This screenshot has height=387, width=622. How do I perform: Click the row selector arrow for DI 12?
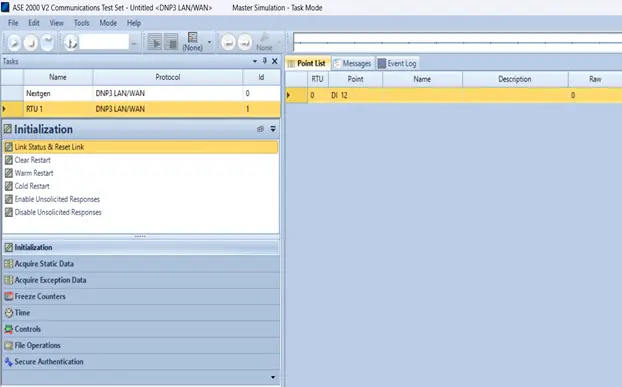point(296,96)
